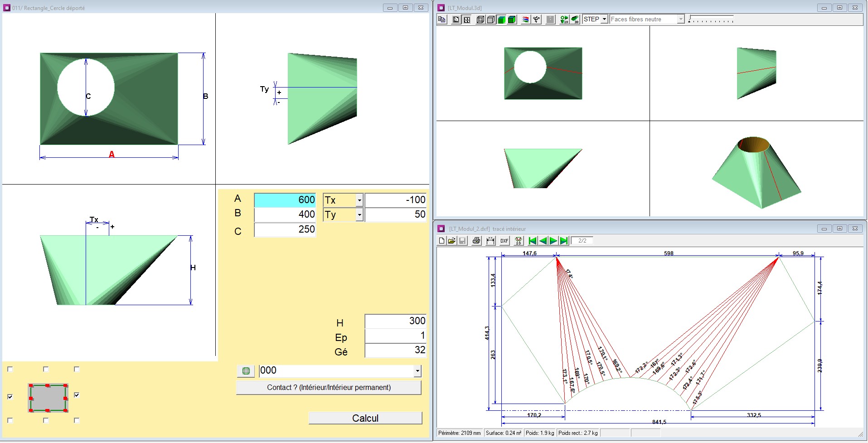This screenshot has width=868, height=443.
Task: Uncheck the right-middle checked checkbox
Action: pos(77,395)
